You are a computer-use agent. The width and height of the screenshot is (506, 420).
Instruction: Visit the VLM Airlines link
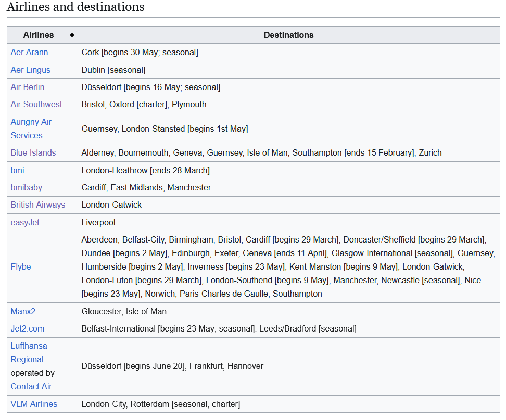(34, 404)
